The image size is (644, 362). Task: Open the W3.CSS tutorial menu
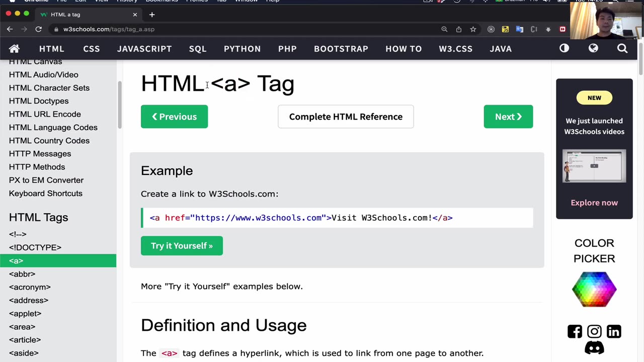[x=455, y=49]
